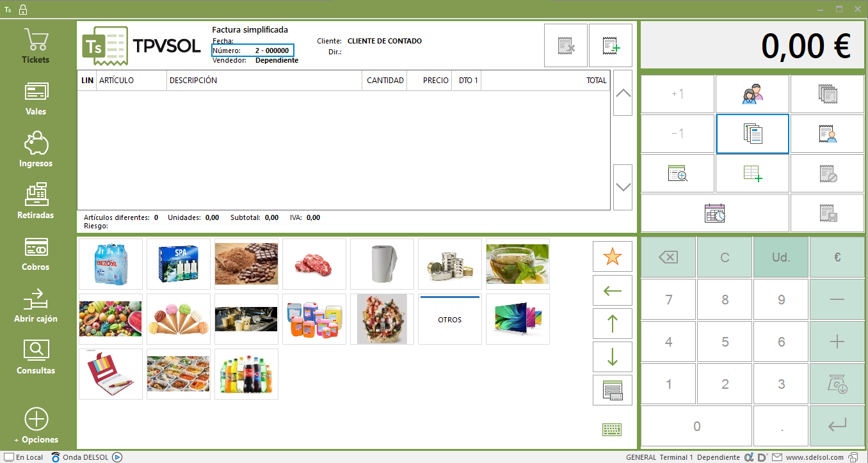This screenshot has height=463, width=868.
Task: Select the SPA water pack category
Action: pyautogui.click(x=179, y=264)
